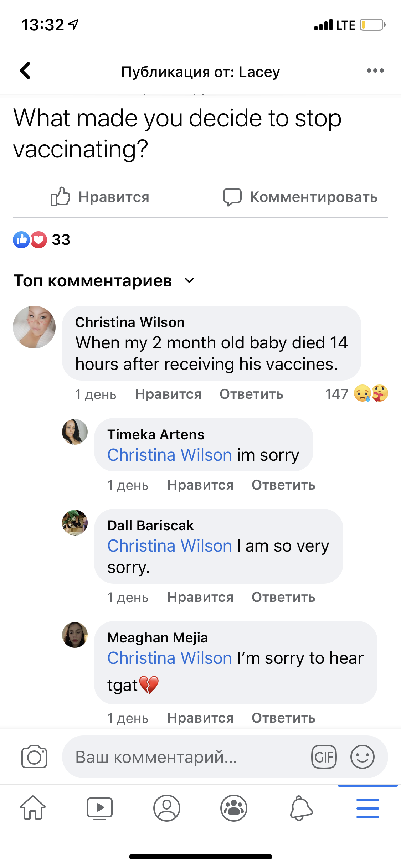The height and width of the screenshot is (868, 401).
Task: Open the Watch video tab
Action: pyautogui.click(x=100, y=808)
